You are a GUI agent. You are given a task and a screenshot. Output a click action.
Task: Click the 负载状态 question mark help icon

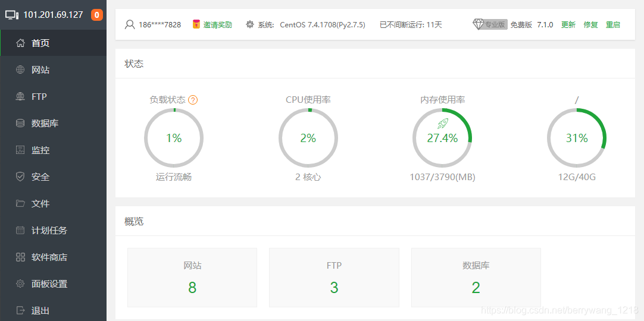[193, 100]
